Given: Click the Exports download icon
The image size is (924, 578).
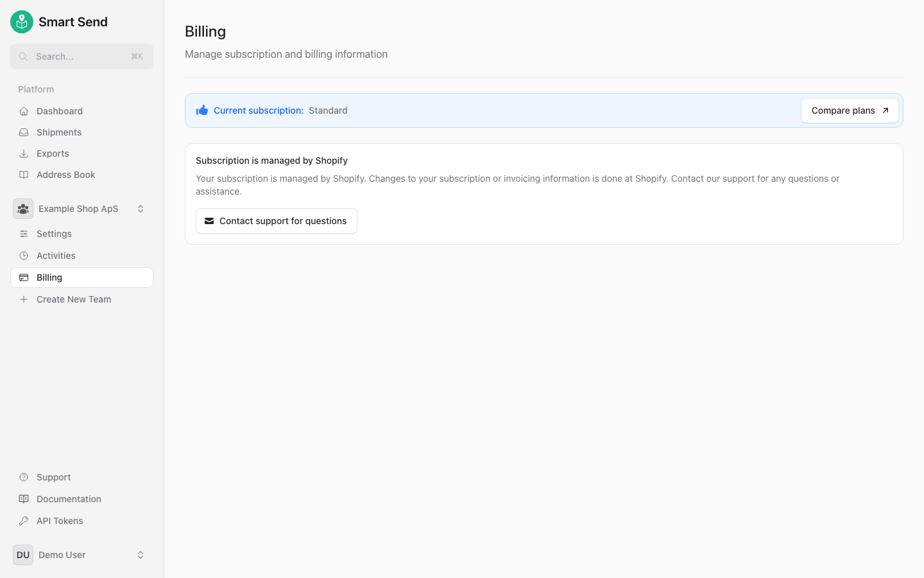Looking at the screenshot, I should click(x=23, y=153).
